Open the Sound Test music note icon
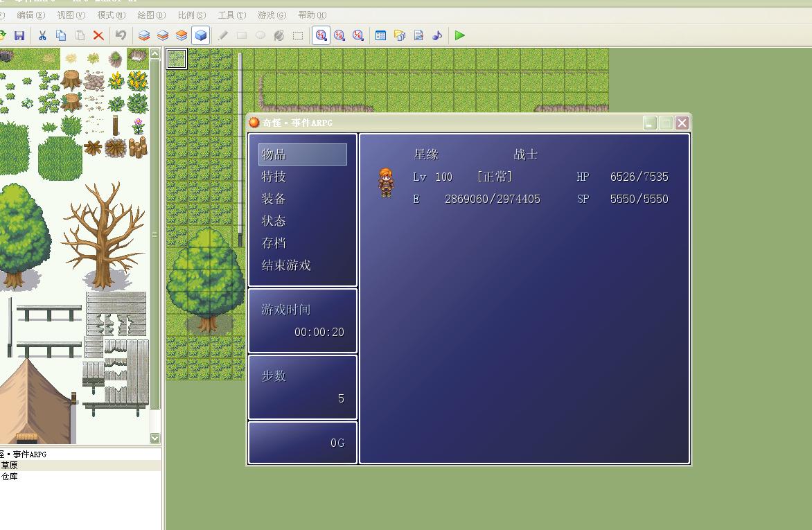This screenshot has width=812, height=530. (437, 35)
